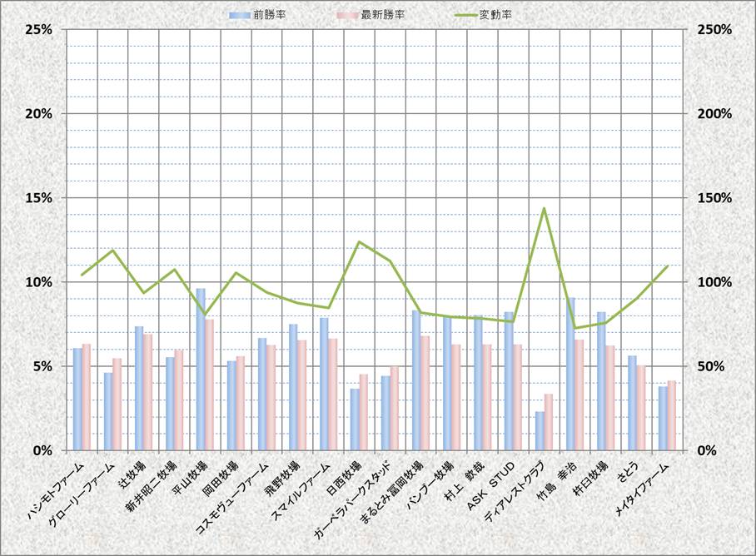This screenshot has height=556, width=756.
Task: Select the 150% right axis tick label
Action: coord(714,198)
